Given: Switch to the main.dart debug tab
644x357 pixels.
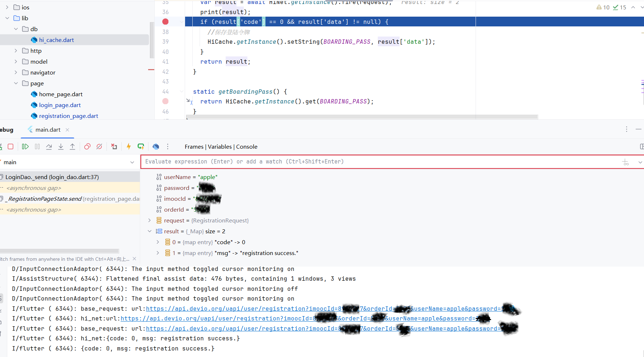Looking at the screenshot, I should tap(48, 129).
